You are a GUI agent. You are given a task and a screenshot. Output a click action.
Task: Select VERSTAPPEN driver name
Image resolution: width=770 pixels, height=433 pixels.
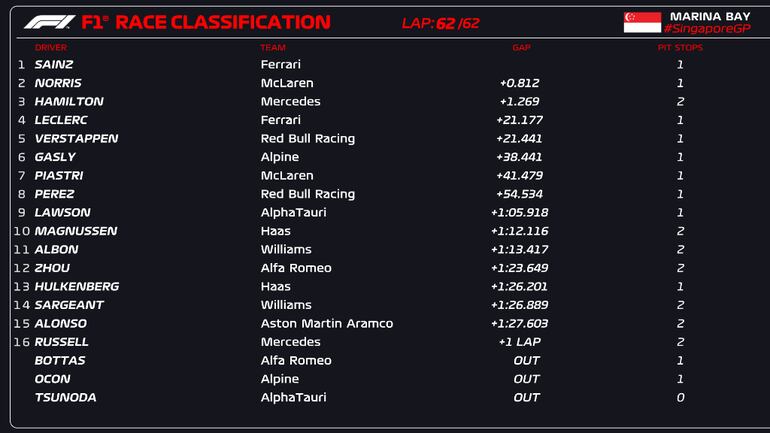[x=76, y=138]
